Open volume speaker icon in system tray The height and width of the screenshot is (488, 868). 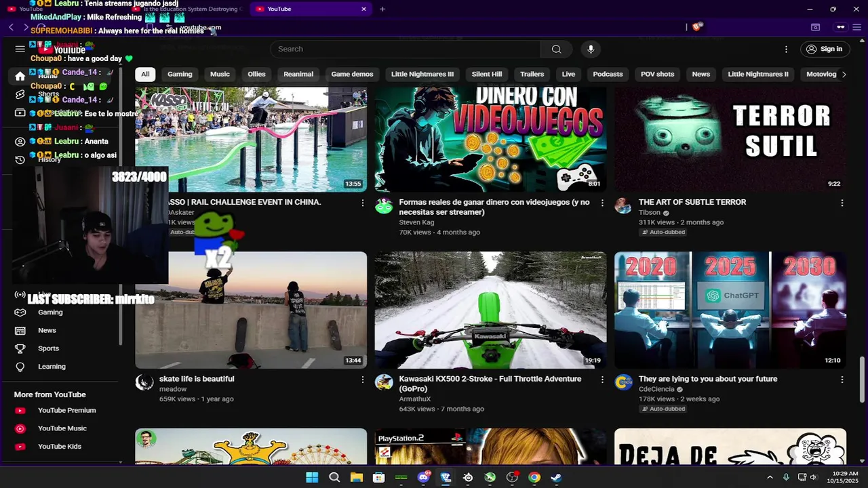point(813,477)
